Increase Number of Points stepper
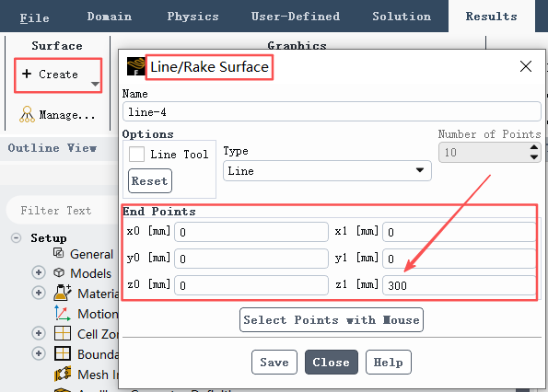548x392 pixels. click(x=533, y=147)
